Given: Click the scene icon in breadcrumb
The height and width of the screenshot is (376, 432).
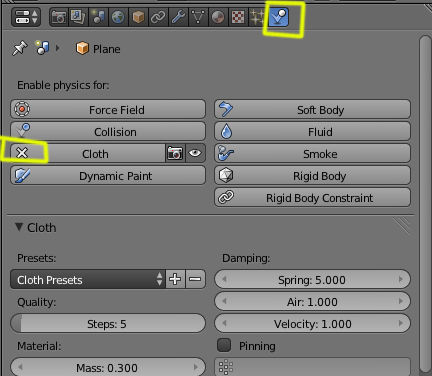Looking at the screenshot, I should (x=43, y=48).
